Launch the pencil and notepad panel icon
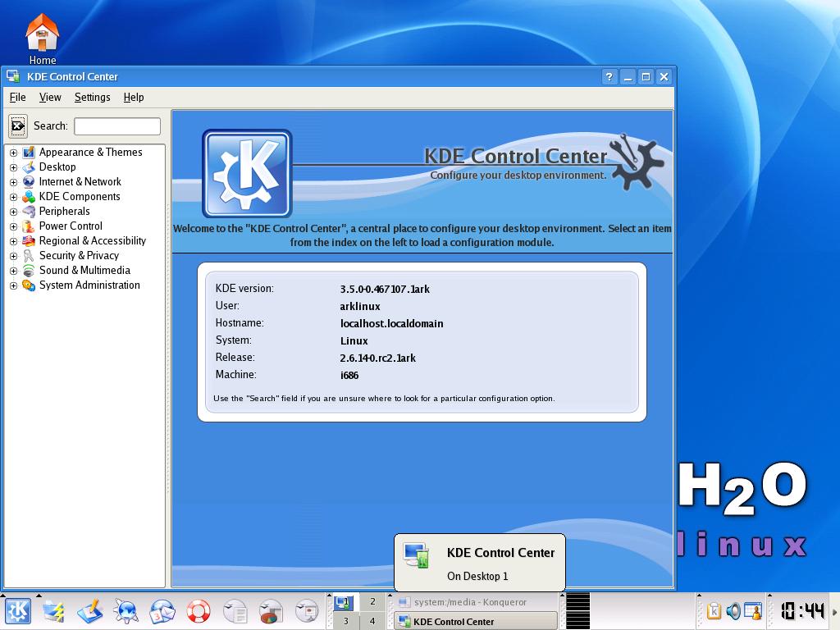This screenshot has width=840, height=630. point(90,611)
